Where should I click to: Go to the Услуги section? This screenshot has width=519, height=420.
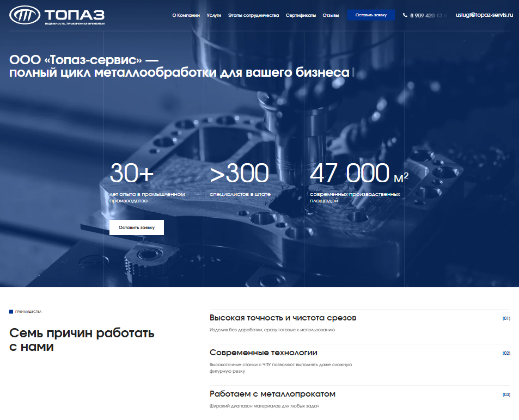[x=214, y=15]
